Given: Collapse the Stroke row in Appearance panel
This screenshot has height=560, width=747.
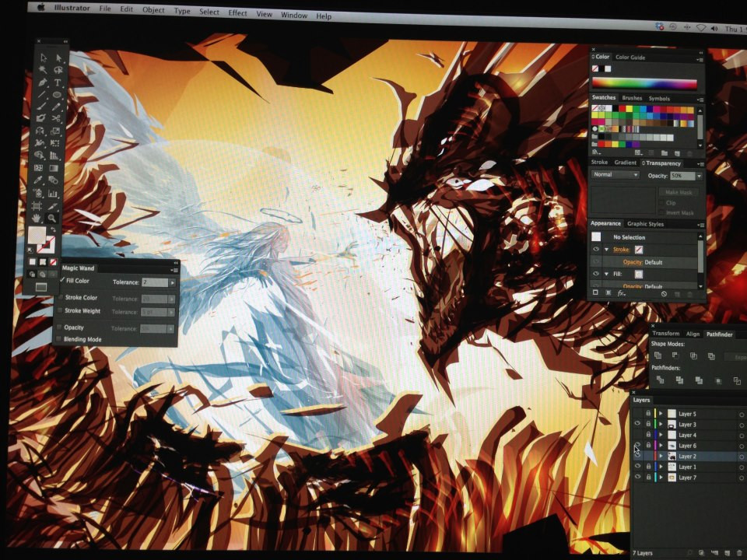Looking at the screenshot, I should click(x=606, y=250).
